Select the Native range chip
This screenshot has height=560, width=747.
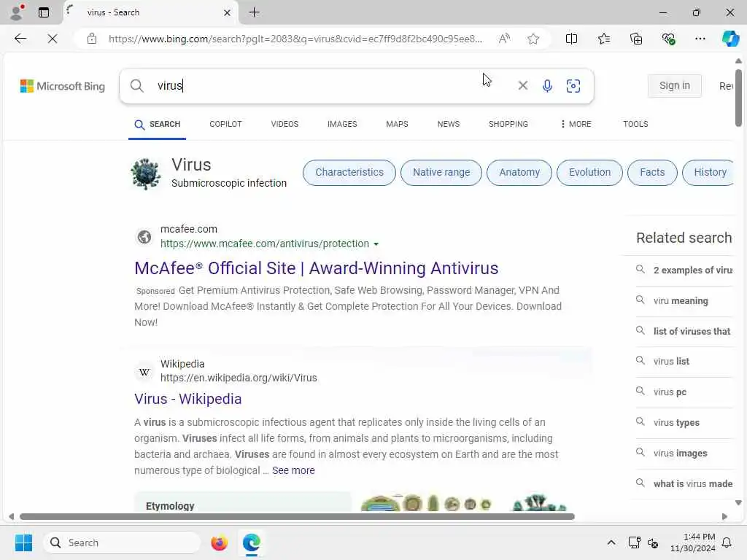[x=441, y=172]
